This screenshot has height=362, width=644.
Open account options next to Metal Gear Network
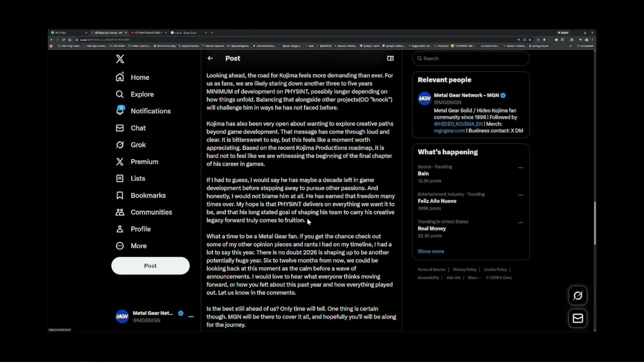(x=191, y=317)
